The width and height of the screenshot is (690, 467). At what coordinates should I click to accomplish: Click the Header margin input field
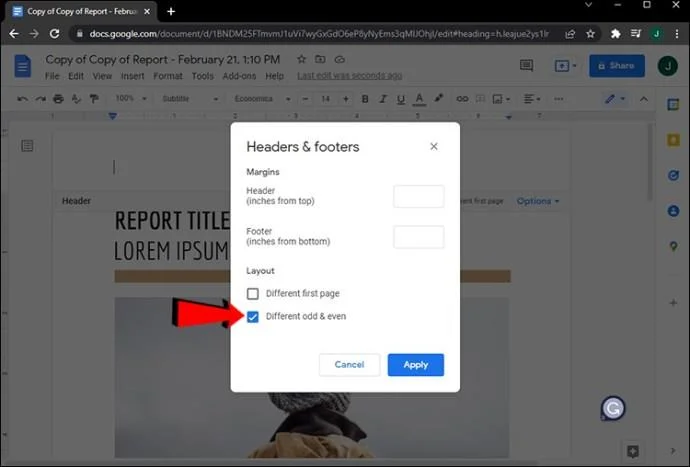pos(418,196)
